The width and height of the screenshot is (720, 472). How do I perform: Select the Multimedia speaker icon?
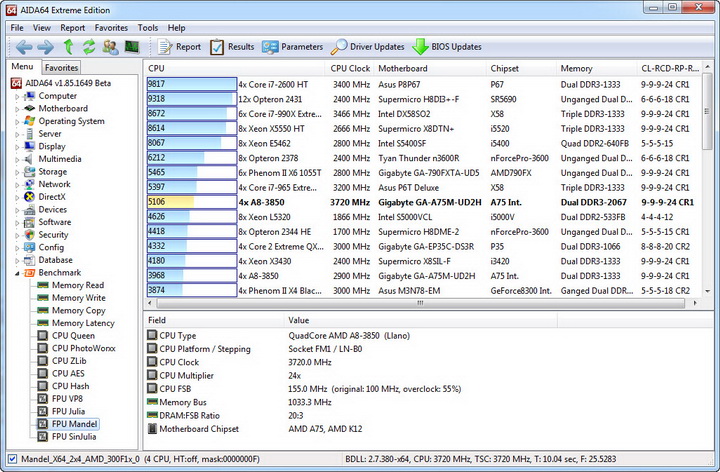click(29, 159)
